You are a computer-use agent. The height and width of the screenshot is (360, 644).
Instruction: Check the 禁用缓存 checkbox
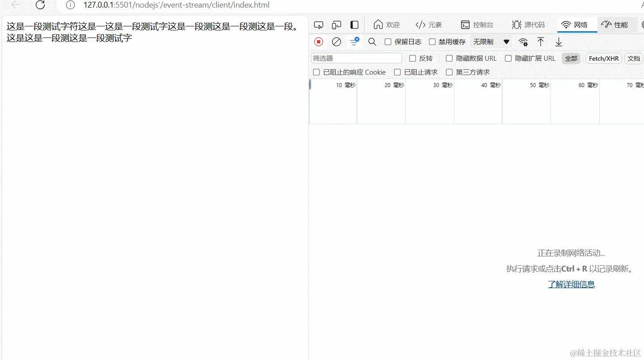(x=432, y=42)
